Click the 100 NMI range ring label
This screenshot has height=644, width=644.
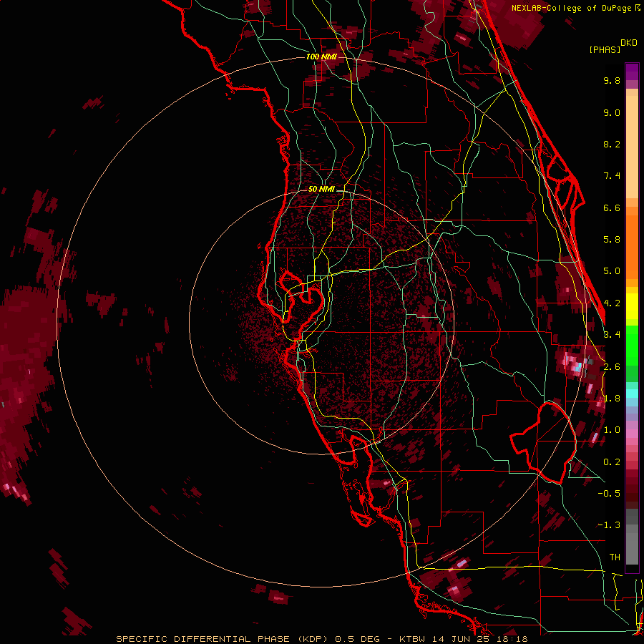321,57
